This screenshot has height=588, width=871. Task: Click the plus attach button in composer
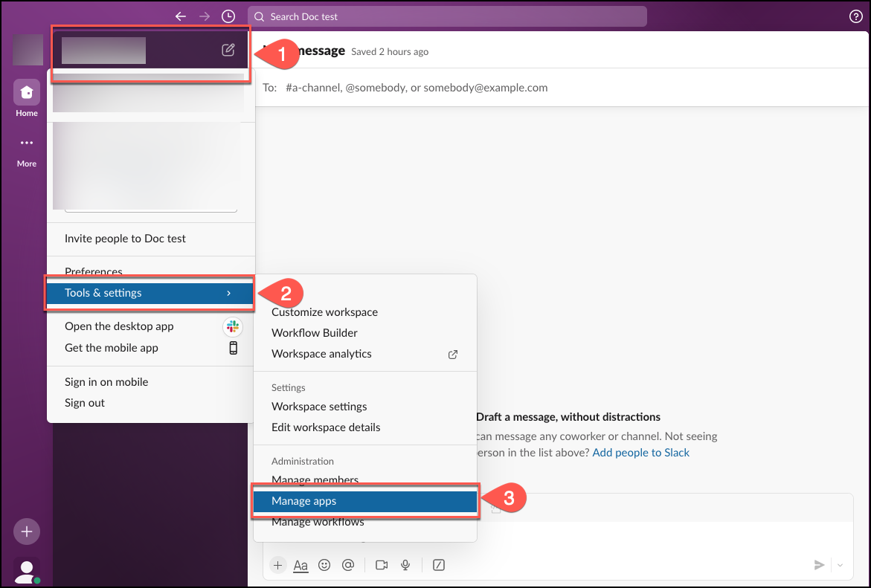(277, 565)
